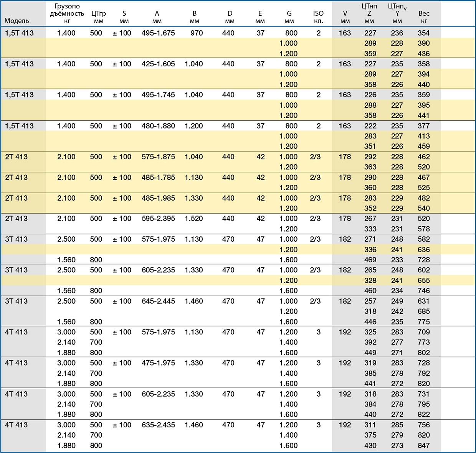The image size is (476, 453).
Task: Click the 'Вес кг' column header
Action: point(424,17)
